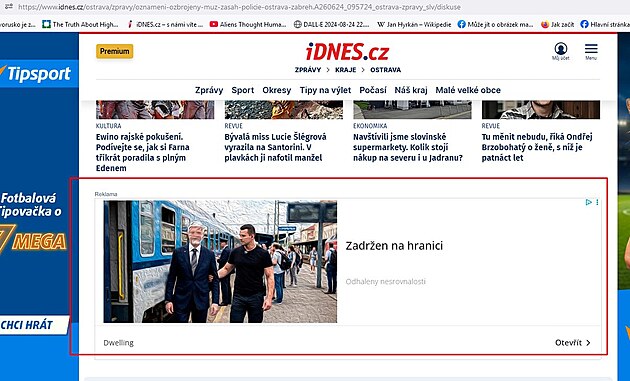The image size is (630, 381).
Task: Open Firefox bookmark Jak začít
Action: (558, 25)
